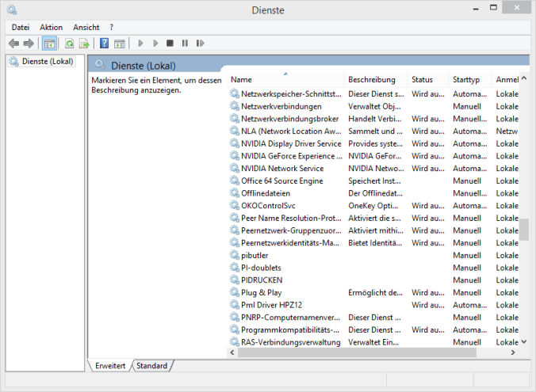The width and height of the screenshot is (536, 392).
Task: Select the PI-doublets service
Action: [261, 268]
